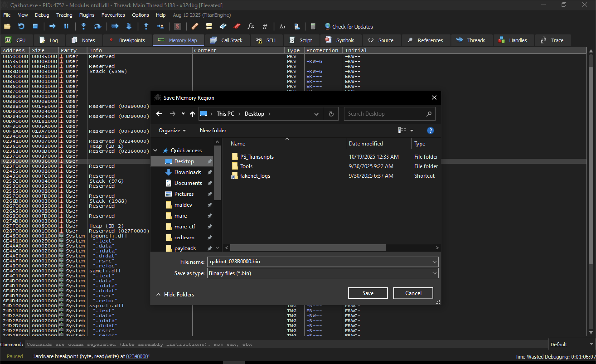Click the Step over toolbar icon
Screen dimensions: 596x364
click(x=97, y=26)
